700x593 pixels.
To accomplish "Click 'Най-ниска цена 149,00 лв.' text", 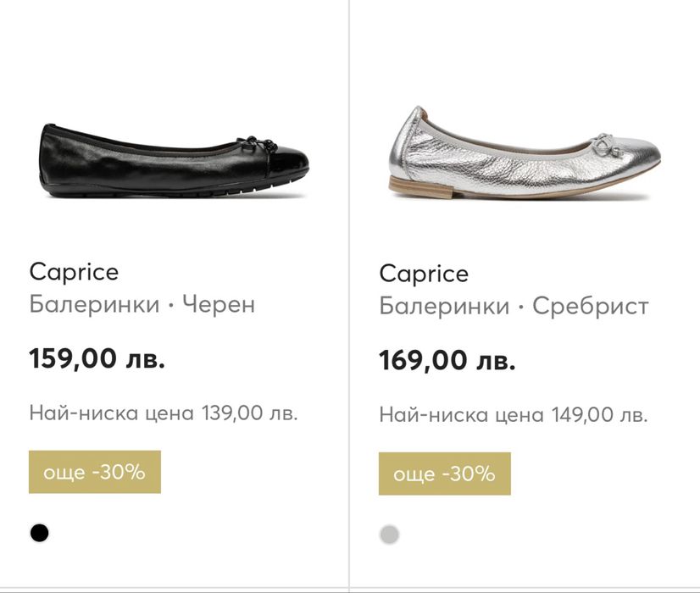I will pyautogui.click(x=513, y=415).
